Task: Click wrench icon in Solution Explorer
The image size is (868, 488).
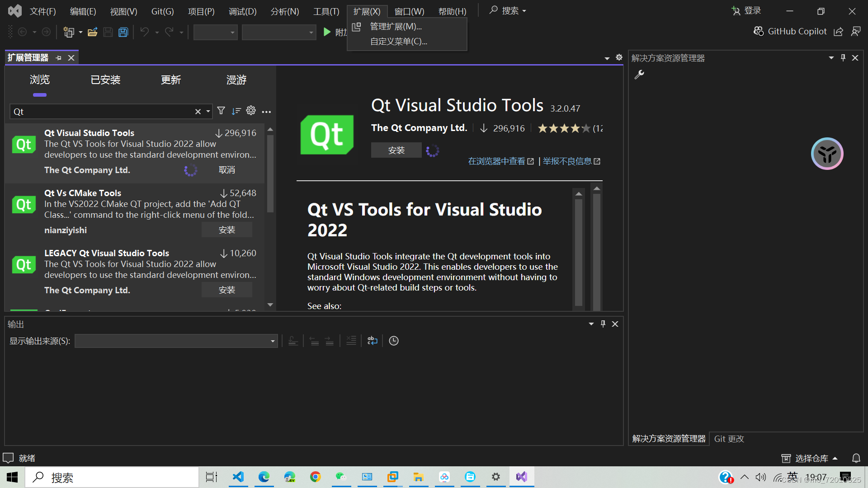Action: tap(639, 75)
